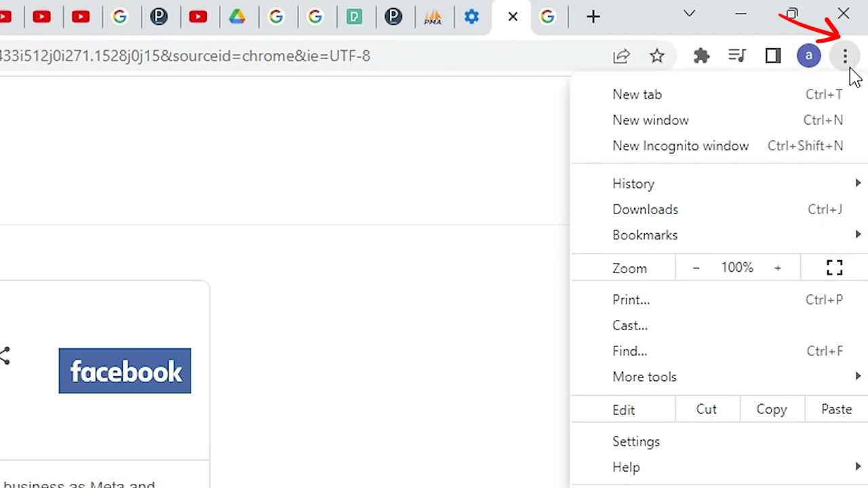Open Settings from the Chrome menu
The image size is (868, 488).
[x=636, y=441]
